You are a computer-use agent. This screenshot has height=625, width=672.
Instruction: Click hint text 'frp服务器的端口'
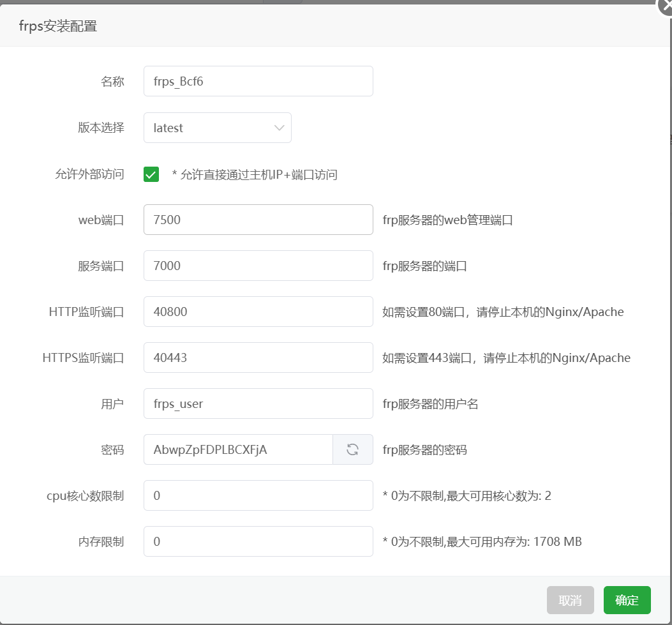click(424, 266)
